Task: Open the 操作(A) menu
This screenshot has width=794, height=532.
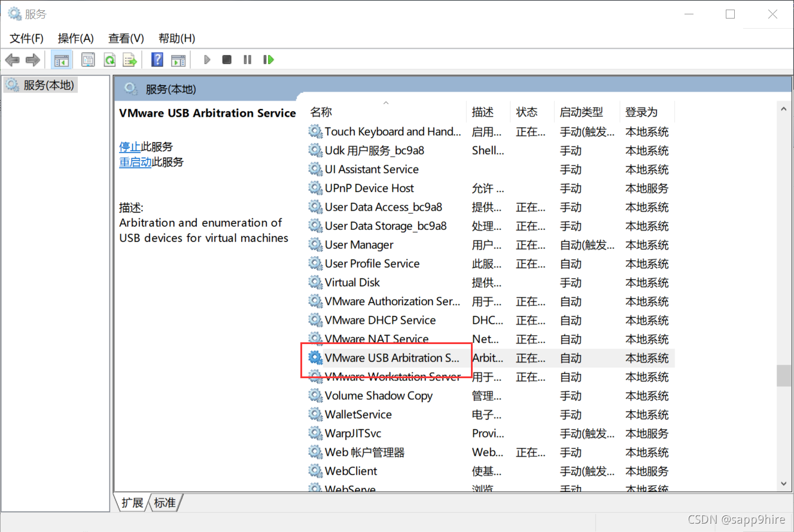Action: 75,38
